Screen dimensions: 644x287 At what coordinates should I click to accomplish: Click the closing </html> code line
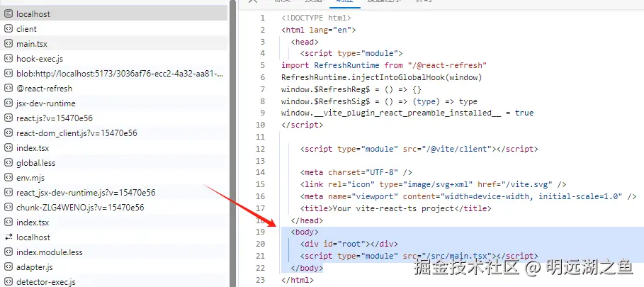pyautogui.click(x=298, y=280)
